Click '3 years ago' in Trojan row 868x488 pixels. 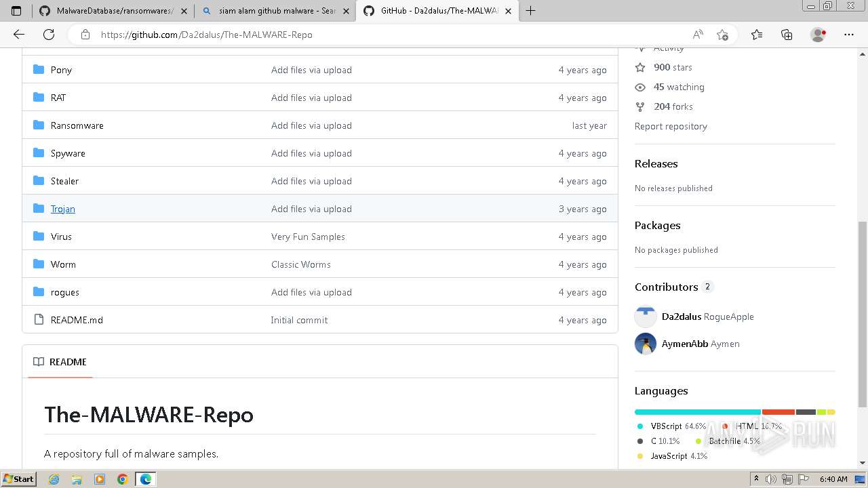(x=583, y=209)
